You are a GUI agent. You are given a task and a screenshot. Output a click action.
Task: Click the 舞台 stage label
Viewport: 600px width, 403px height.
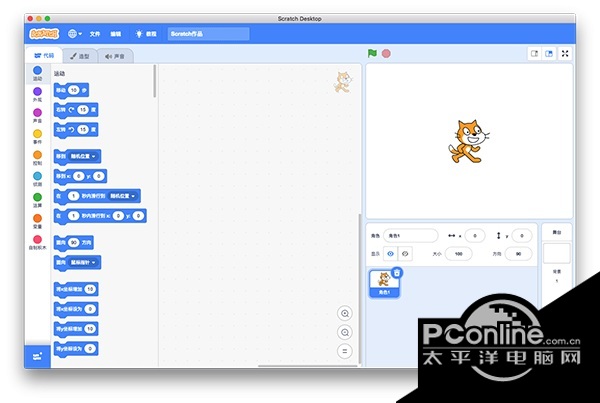[x=557, y=232]
